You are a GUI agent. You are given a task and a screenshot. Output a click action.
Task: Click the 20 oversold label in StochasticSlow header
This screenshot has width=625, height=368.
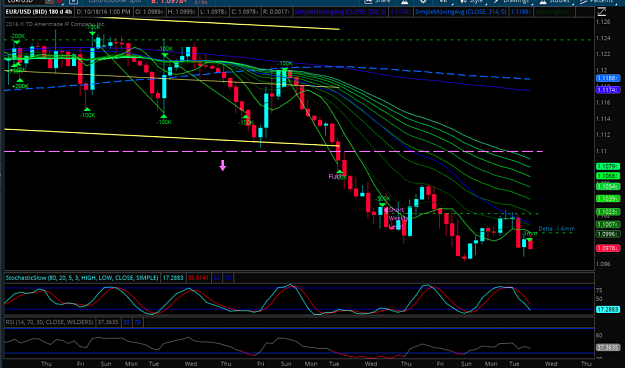click(228, 277)
